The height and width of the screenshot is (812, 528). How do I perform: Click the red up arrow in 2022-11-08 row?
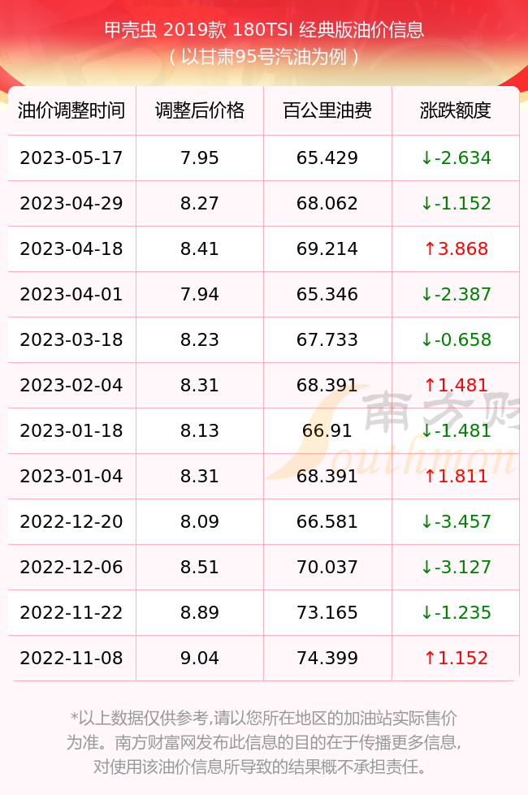[430, 659]
